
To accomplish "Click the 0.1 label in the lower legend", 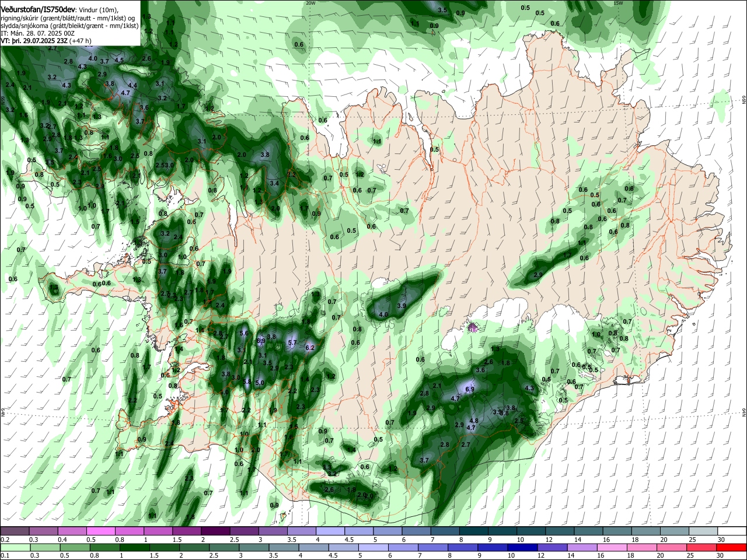I will coord(5,556).
